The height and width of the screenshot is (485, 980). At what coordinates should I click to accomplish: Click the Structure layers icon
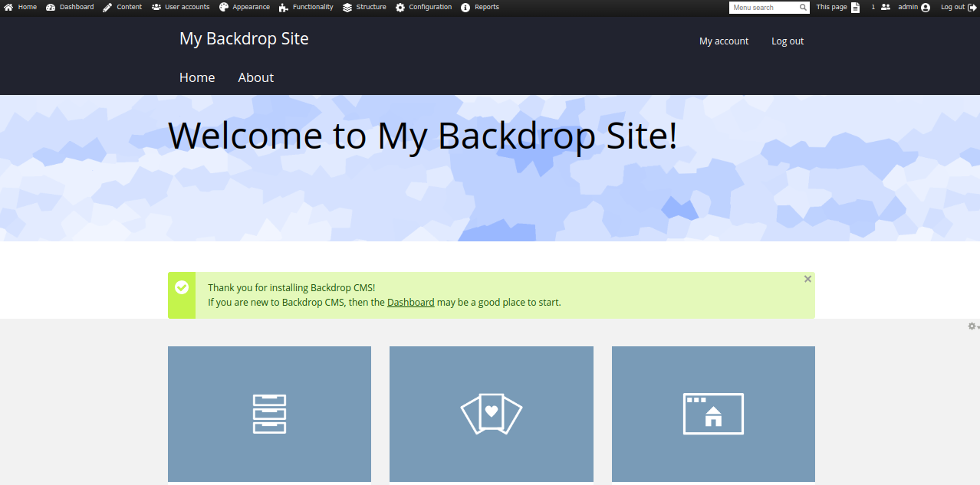(347, 8)
